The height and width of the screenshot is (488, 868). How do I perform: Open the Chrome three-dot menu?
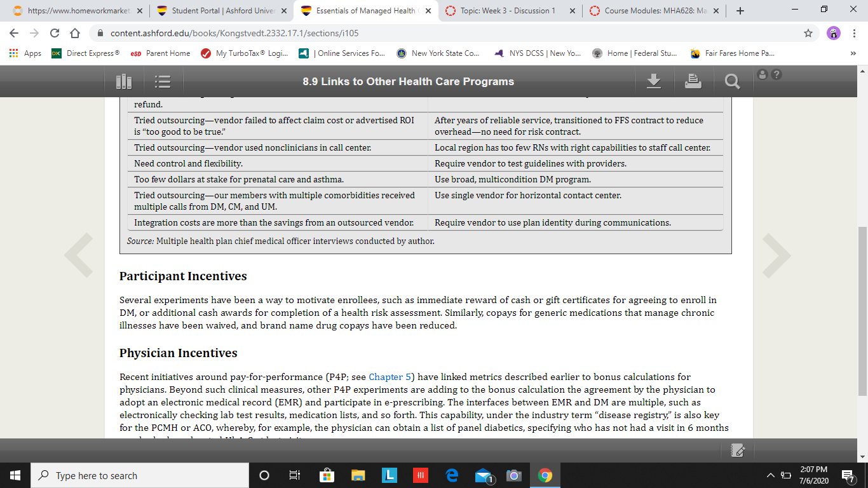[x=854, y=33]
